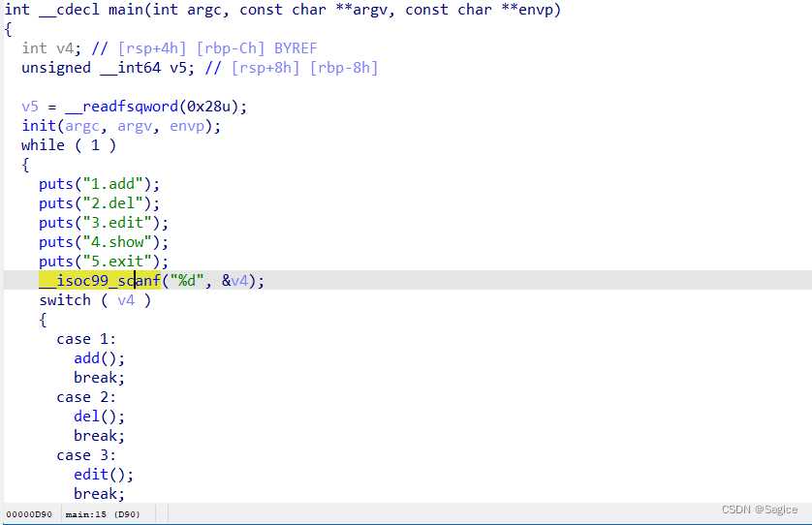Select puts call with "4.show" string
This screenshot has height=525, width=812.
point(104,242)
